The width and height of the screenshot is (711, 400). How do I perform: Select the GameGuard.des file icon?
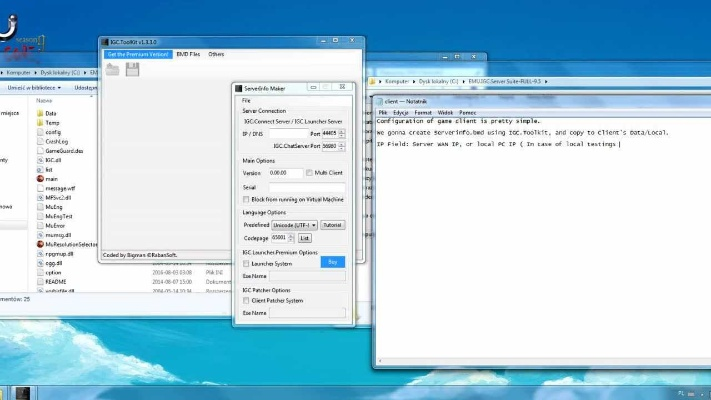pyautogui.click(x=40, y=151)
